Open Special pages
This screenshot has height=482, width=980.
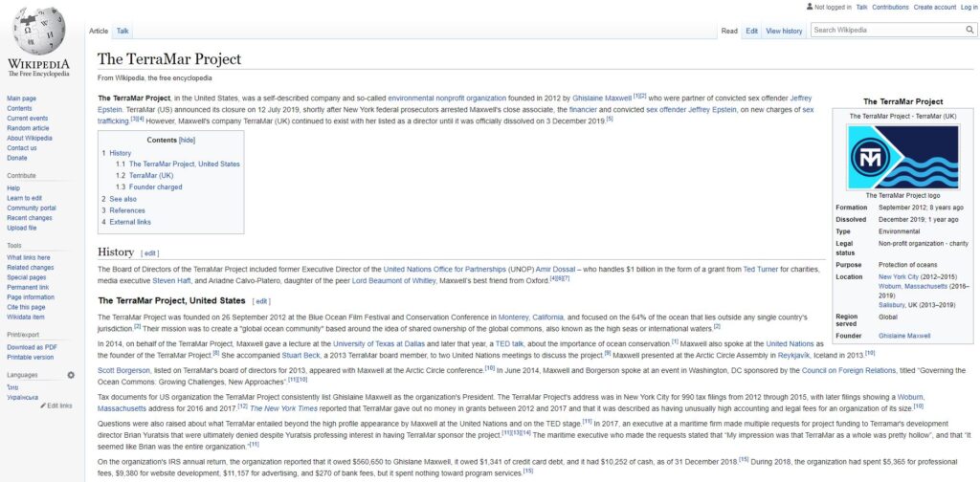click(x=26, y=277)
